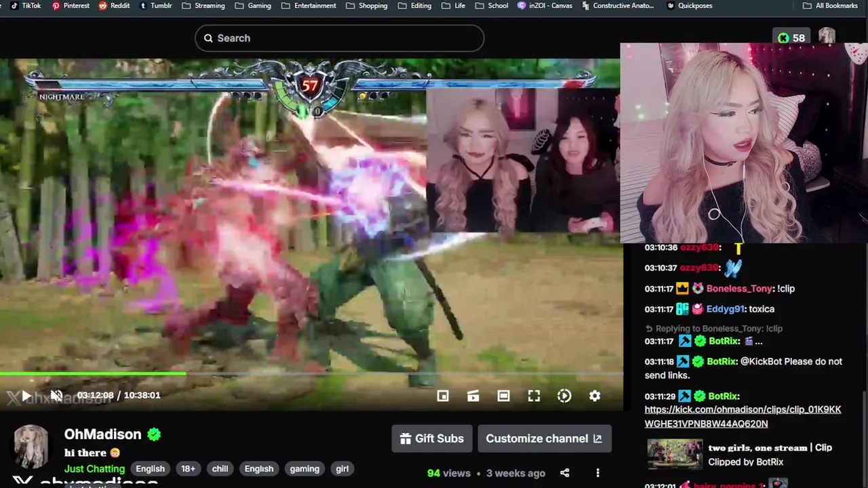Screen dimensions: 868x488
Task: Click the search magnifier icon
Action: 208,38
